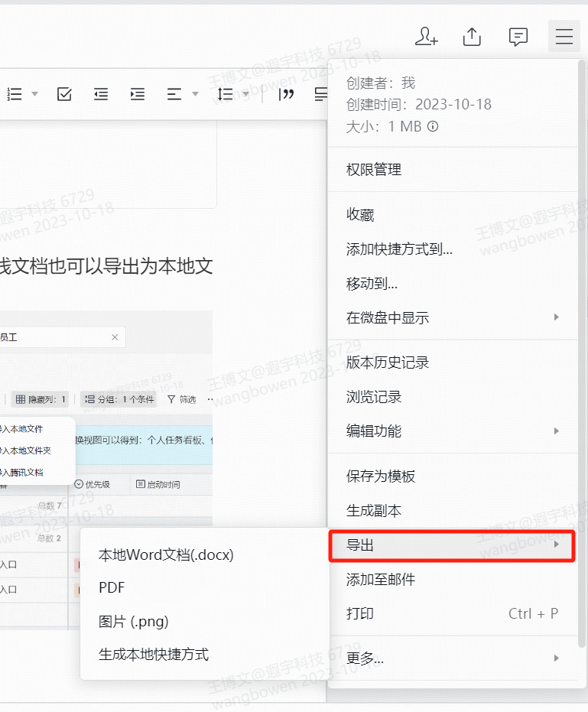
Task: Click the 分组: 1 个条件 button
Action: point(119,399)
